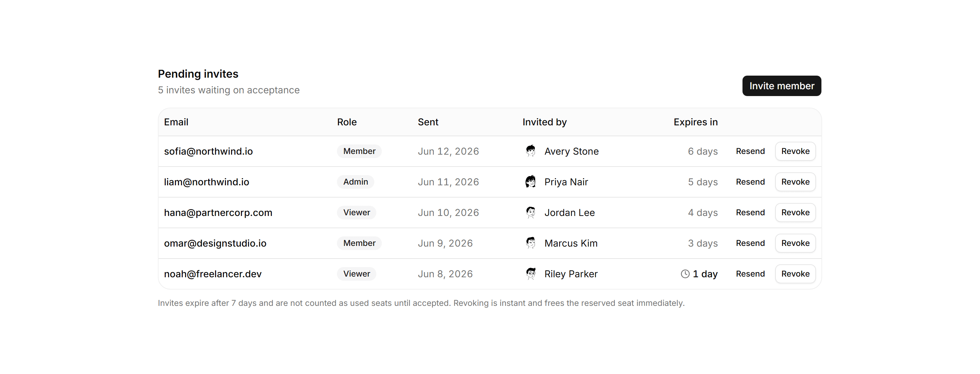Revoke invite for omar@designstudio.io
The width and height of the screenshot is (980, 374).
coord(795,243)
